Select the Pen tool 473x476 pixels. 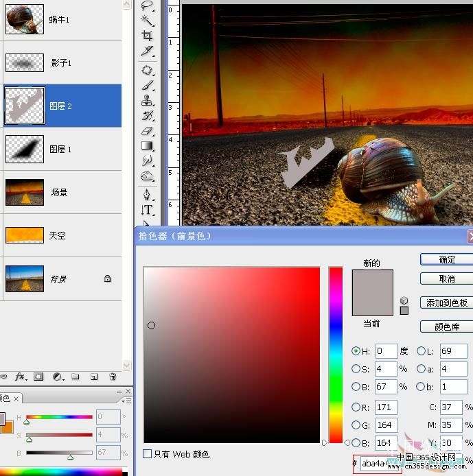coord(148,195)
